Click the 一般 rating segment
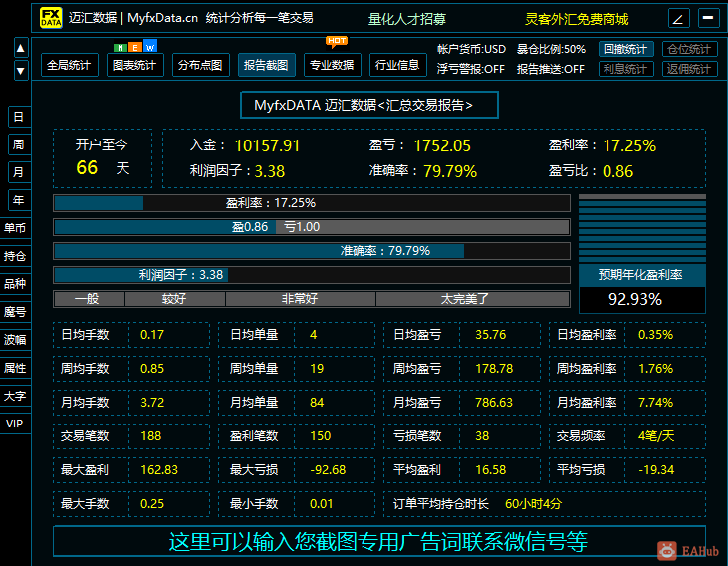 coord(90,299)
